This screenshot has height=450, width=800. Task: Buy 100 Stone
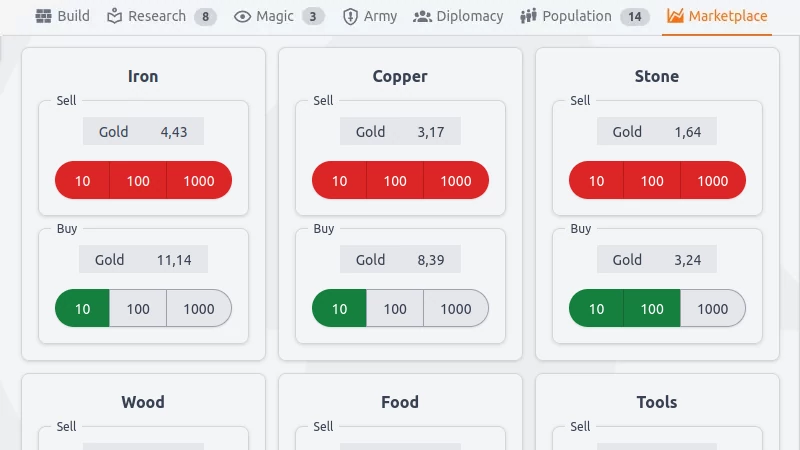pyautogui.click(x=652, y=309)
